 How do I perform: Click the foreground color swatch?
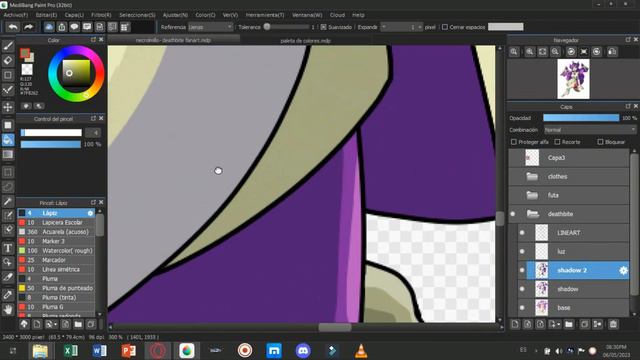coord(24,53)
